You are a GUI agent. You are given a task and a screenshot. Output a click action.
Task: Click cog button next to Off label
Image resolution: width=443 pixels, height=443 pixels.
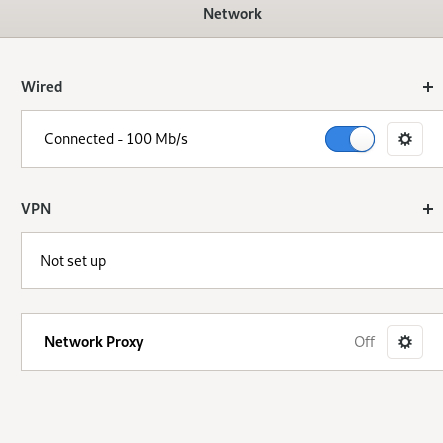click(405, 342)
